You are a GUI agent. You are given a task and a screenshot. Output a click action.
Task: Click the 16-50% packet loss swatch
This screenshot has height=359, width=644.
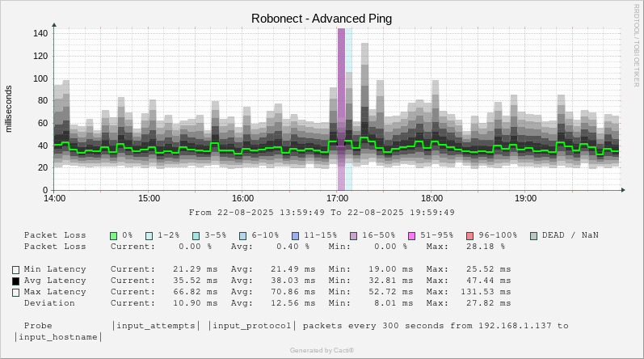[x=353, y=236]
